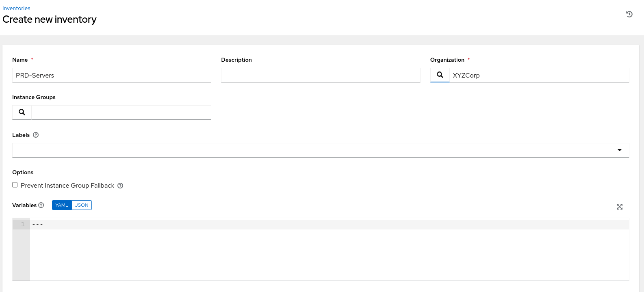The height and width of the screenshot is (292, 644).
Task: Expand the Variables editor to fullscreen
Action: [619, 207]
